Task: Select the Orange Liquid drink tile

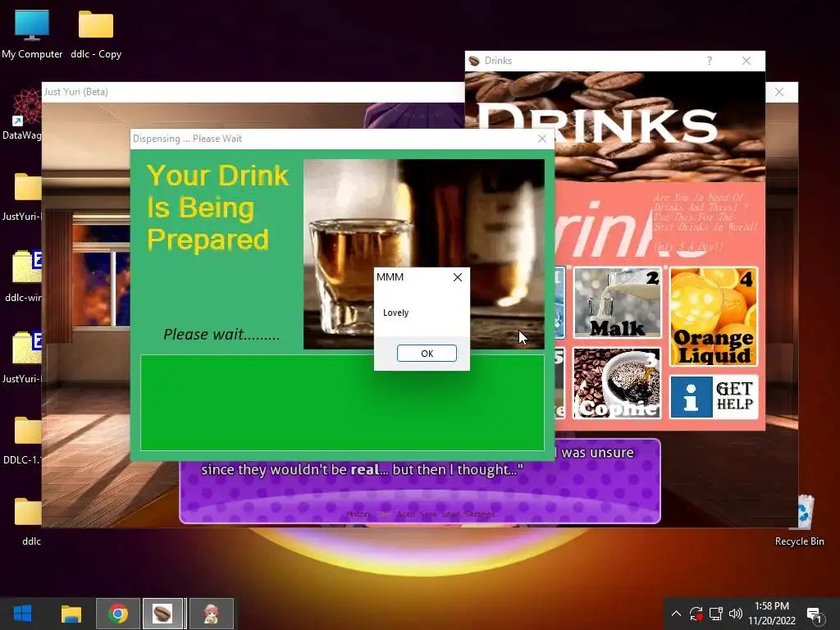Action: click(x=714, y=317)
